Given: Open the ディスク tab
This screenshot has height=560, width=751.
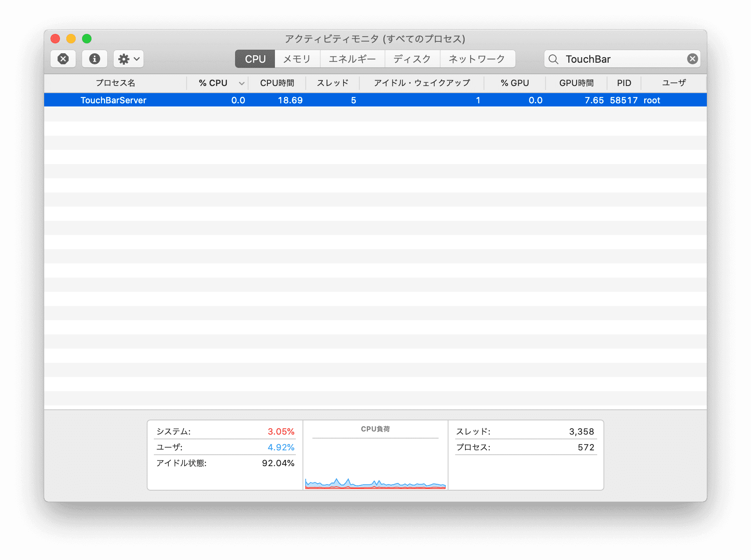Looking at the screenshot, I should [412, 59].
